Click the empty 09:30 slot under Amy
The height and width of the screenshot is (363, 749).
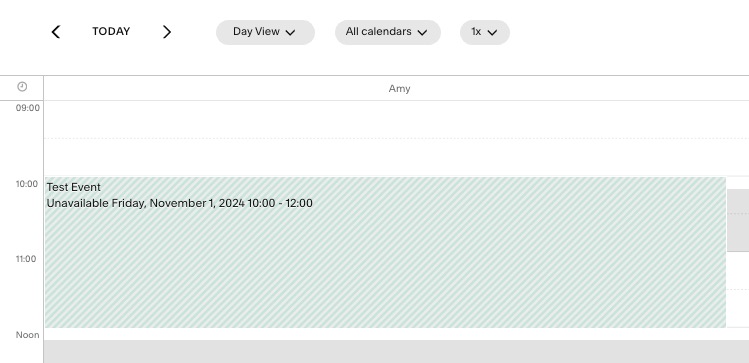[x=396, y=158]
